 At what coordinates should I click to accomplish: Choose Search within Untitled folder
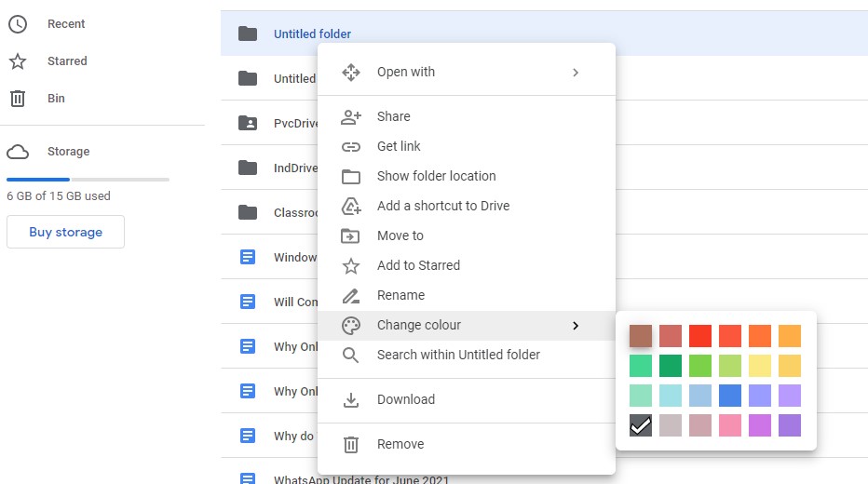458,355
